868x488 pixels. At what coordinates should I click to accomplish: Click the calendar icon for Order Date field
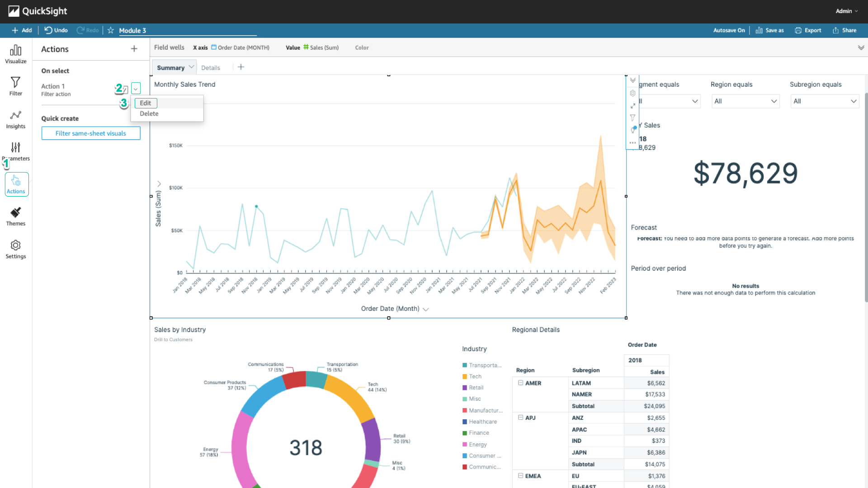pyautogui.click(x=214, y=47)
